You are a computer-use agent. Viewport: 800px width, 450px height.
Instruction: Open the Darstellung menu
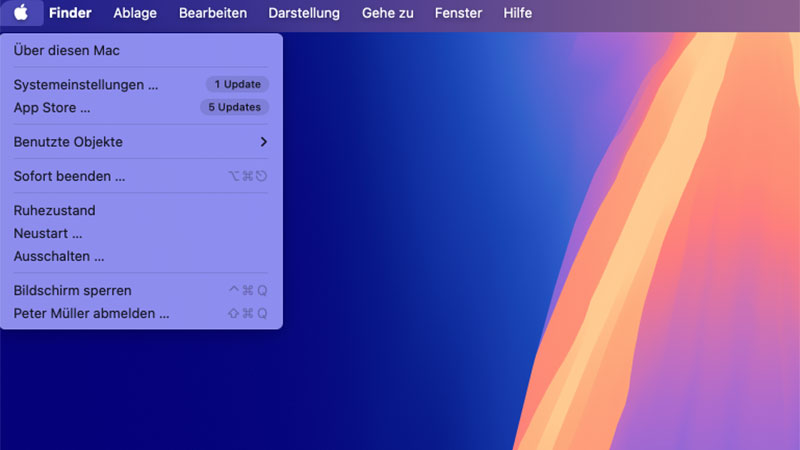point(304,13)
